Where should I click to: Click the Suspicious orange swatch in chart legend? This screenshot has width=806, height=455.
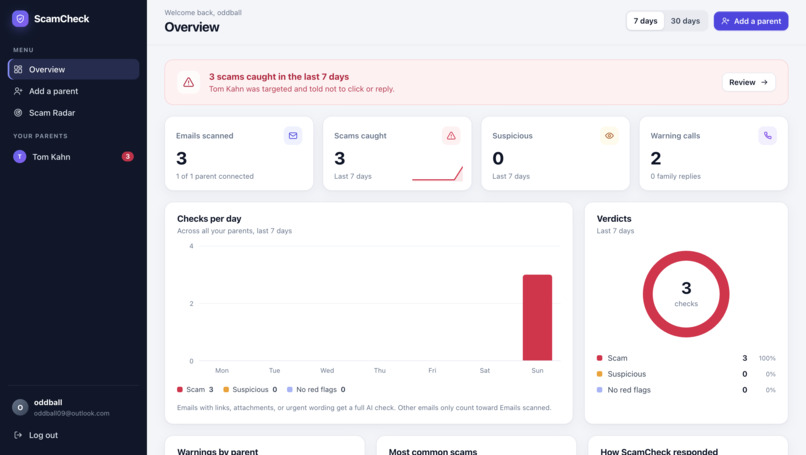[226, 390]
